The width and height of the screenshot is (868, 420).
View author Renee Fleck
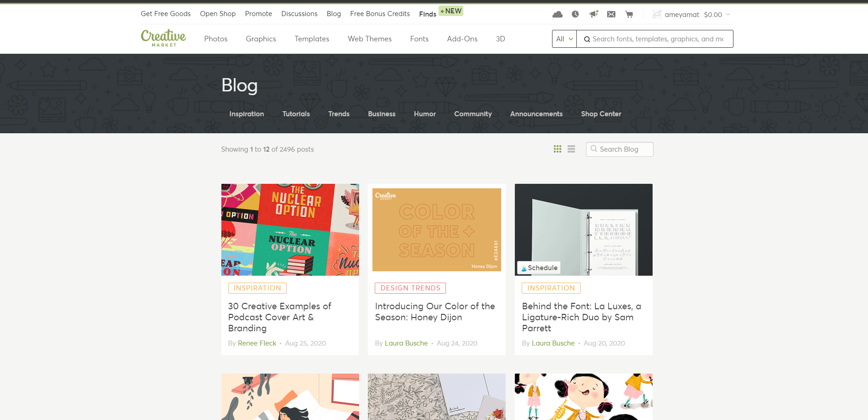click(x=257, y=343)
